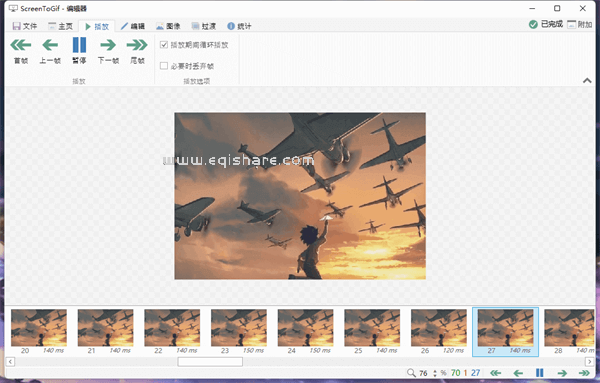The width and height of the screenshot is (600, 383).
Task: Go to next frame via status bar arrow
Action: 562,373
